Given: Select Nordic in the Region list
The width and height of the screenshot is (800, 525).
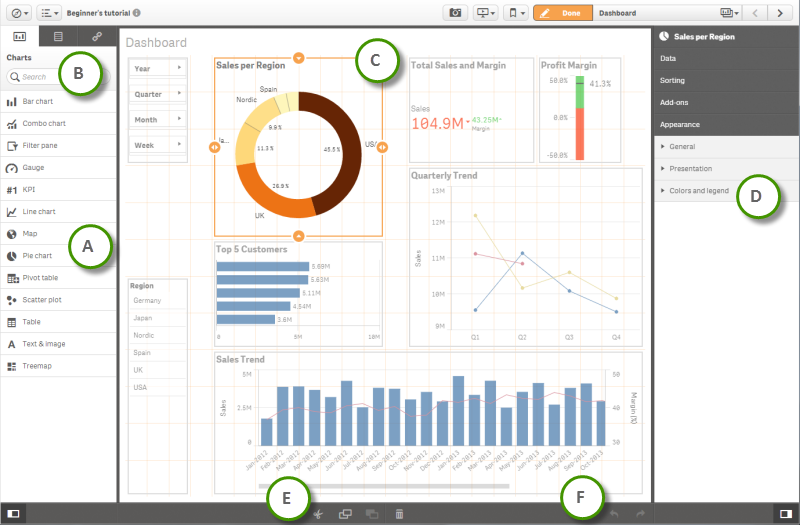Looking at the screenshot, I should 158,335.
